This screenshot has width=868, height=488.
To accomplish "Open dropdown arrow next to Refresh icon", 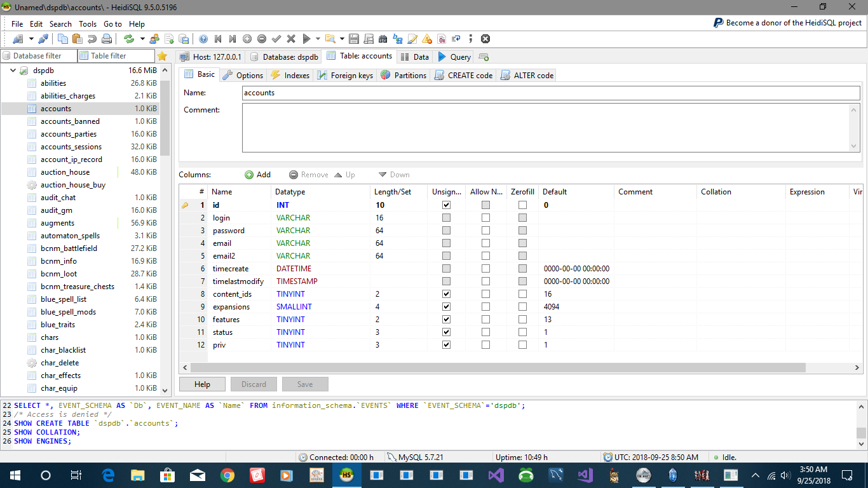I will pyautogui.click(x=142, y=39).
